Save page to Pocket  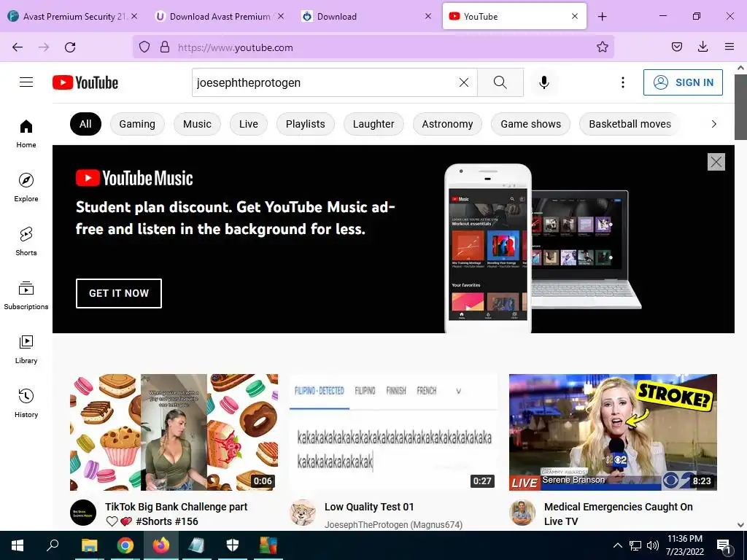676,47
